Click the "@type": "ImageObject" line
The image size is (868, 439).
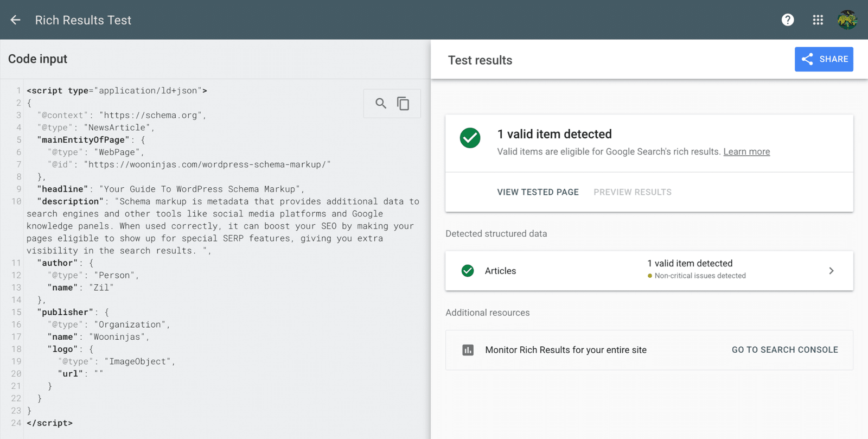click(x=117, y=361)
